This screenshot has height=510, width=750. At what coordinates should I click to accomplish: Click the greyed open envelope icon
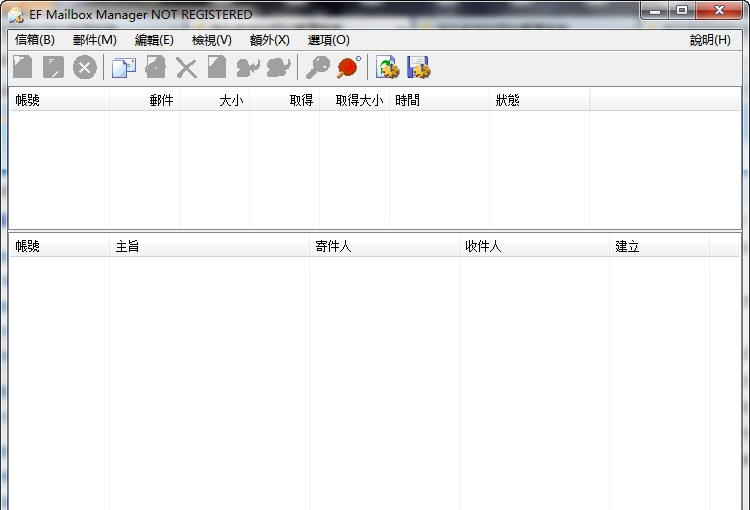pos(155,67)
